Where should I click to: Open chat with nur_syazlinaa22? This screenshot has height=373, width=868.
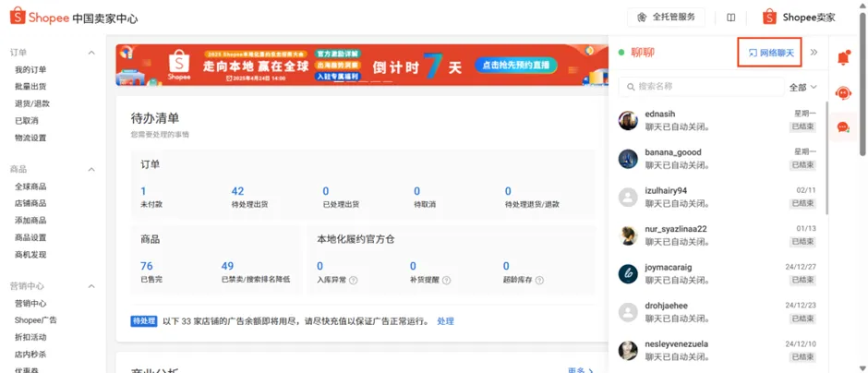coord(717,235)
